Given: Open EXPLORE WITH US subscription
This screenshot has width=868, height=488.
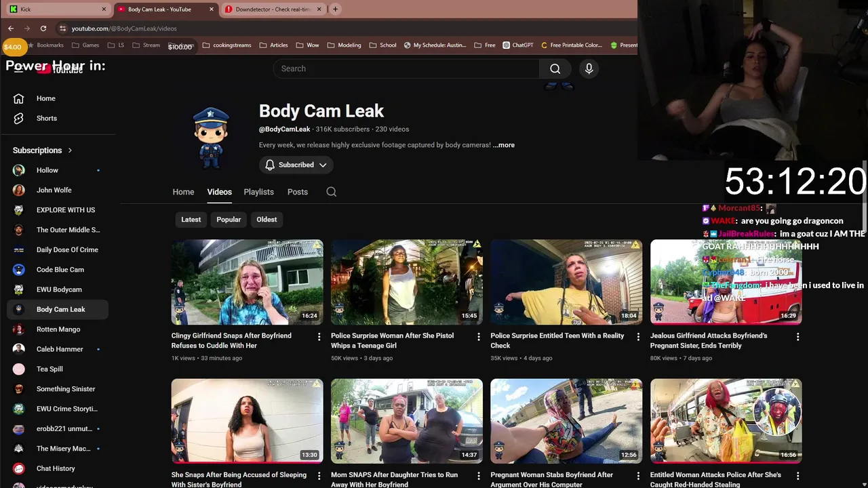Looking at the screenshot, I should [x=58, y=210].
